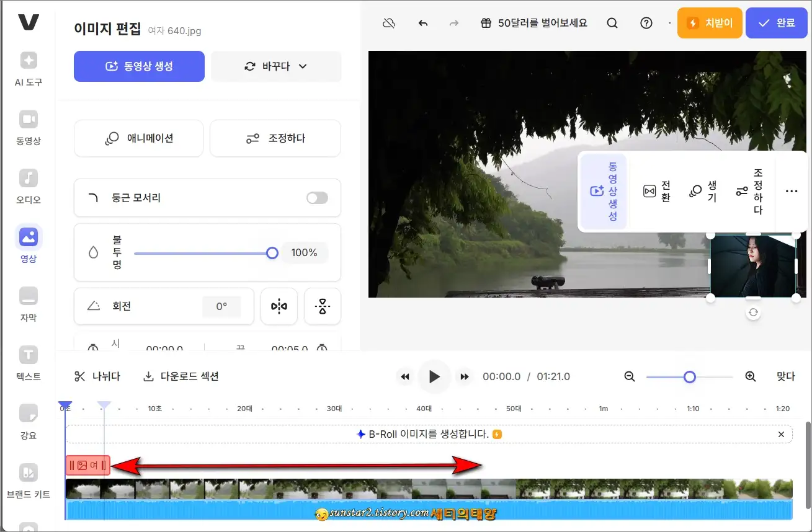Open the 브랜드 키트 sidebar panel
812x532 pixels.
coord(28,479)
